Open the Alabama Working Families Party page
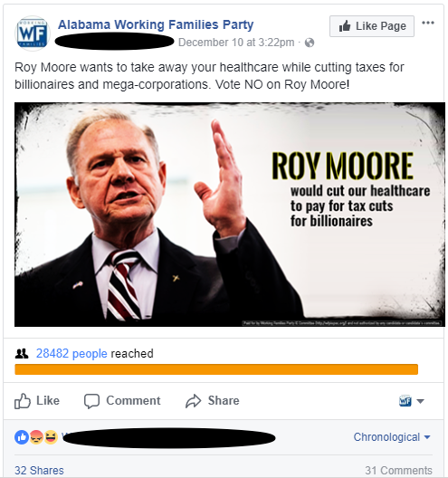This screenshot has height=478, width=448. point(156,24)
